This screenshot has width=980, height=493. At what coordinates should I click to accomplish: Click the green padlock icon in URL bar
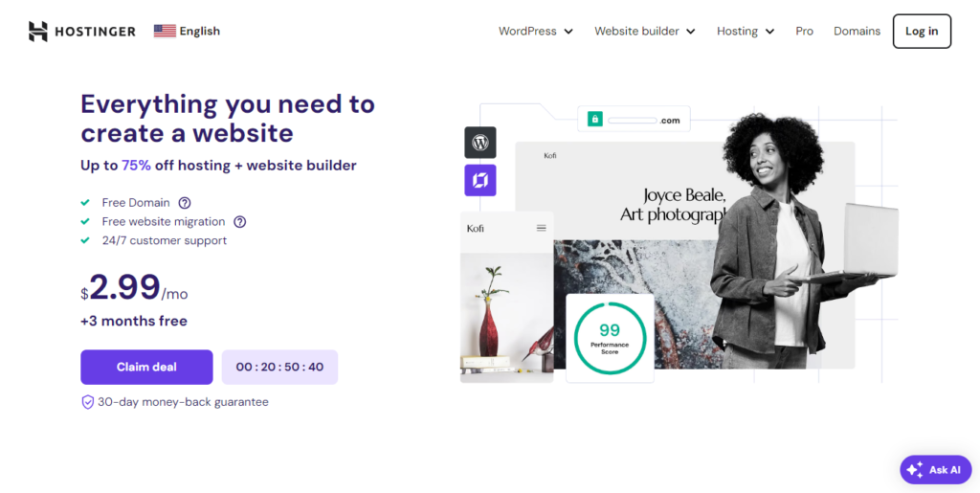coord(595,119)
